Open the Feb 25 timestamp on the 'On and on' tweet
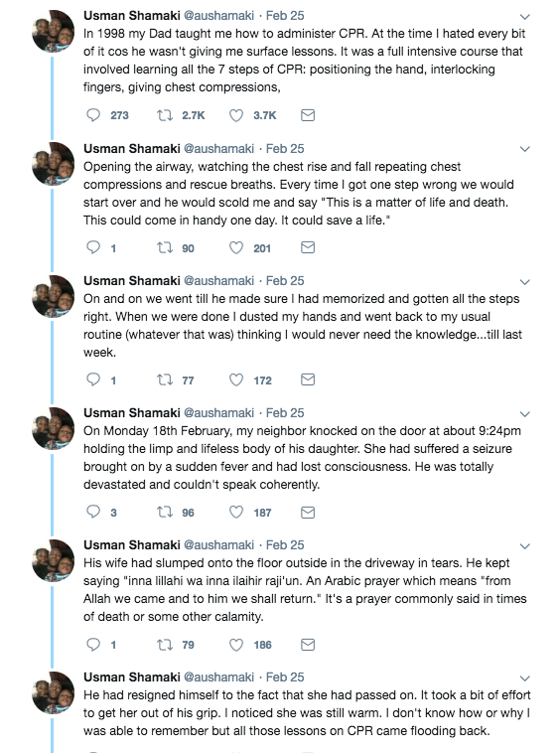Viewport: 560px width, 753px height. (x=285, y=280)
